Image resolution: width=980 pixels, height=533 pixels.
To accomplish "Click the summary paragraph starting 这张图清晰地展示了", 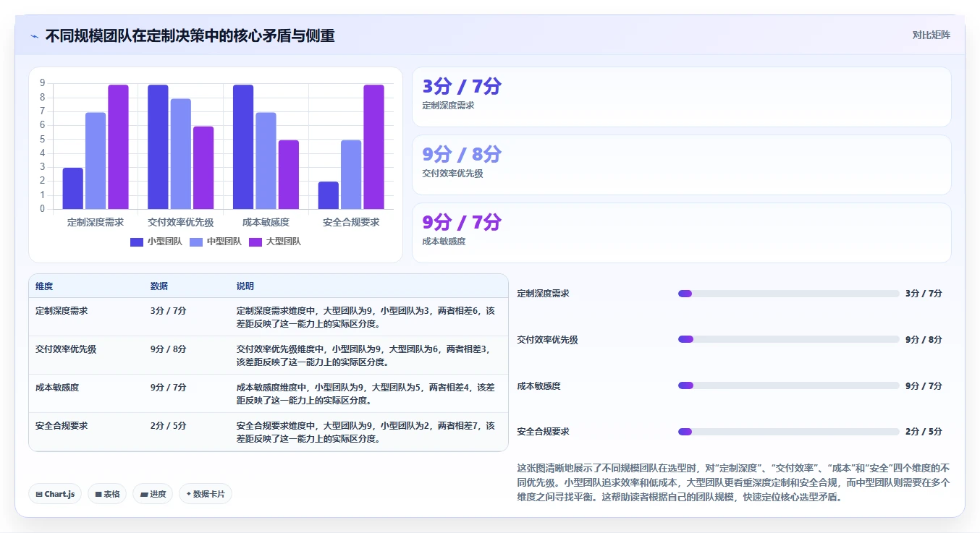I will tap(734, 482).
